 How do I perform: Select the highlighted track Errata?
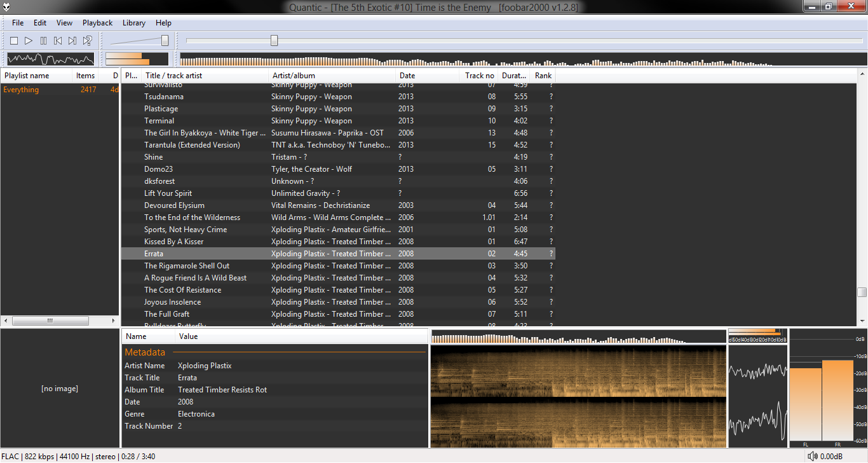[x=338, y=254]
